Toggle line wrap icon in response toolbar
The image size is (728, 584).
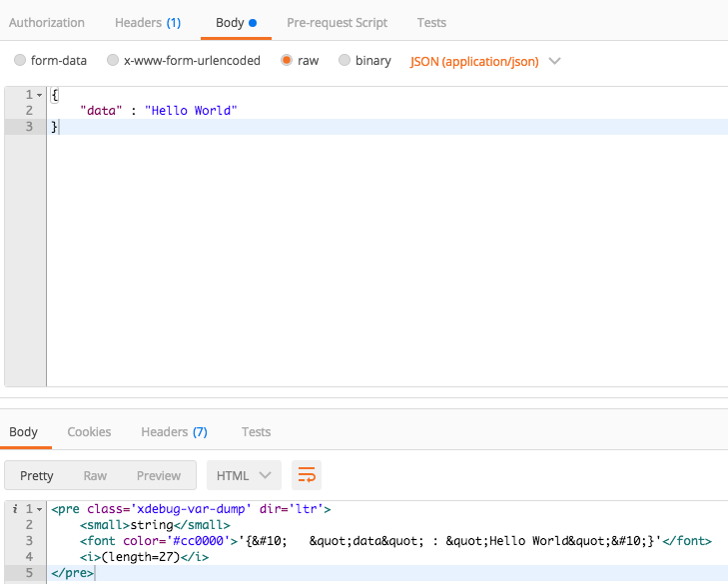(307, 475)
